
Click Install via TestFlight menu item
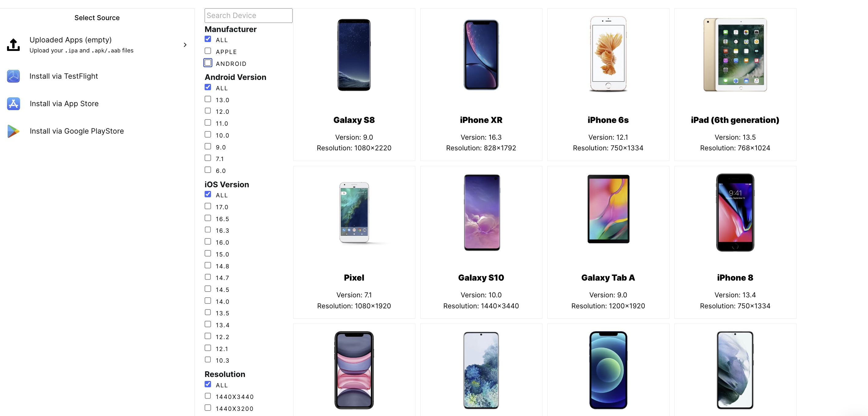tap(64, 76)
